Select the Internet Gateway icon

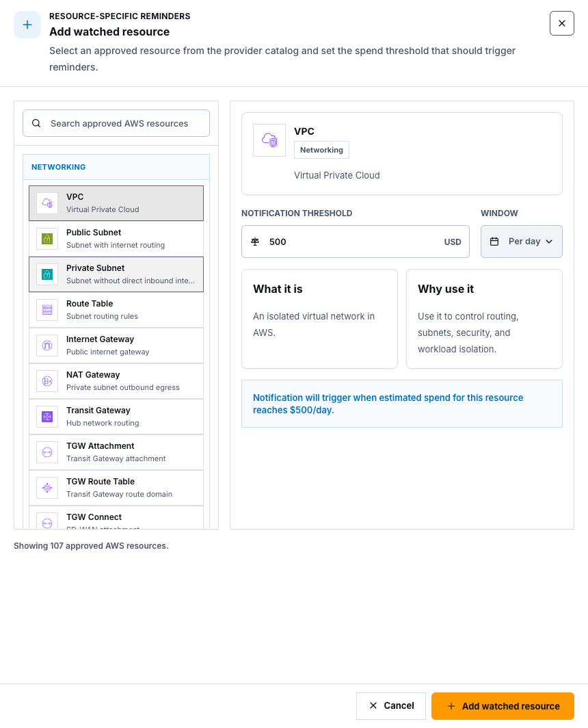(x=47, y=346)
